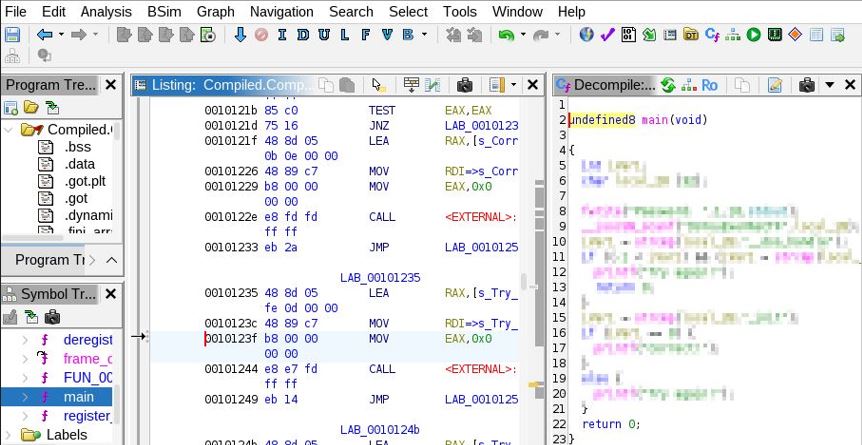The height and width of the screenshot is (445, 862).
Task: Go back with the blue left arrow
Action: tap(45, 35)
